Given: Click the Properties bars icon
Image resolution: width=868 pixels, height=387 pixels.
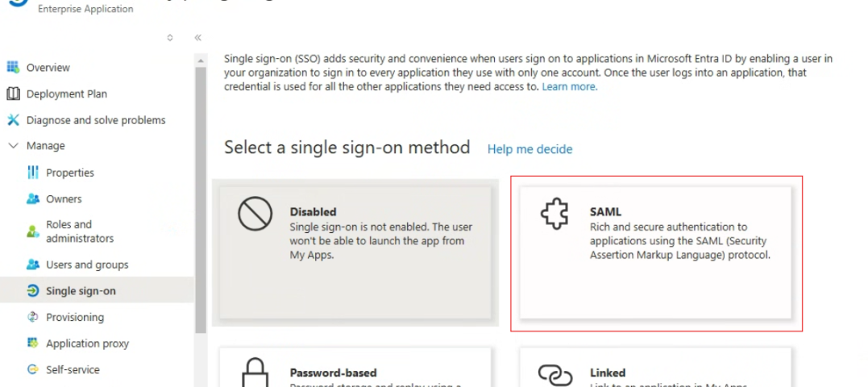Looking at the screenshot, I should tap(33, 173).
